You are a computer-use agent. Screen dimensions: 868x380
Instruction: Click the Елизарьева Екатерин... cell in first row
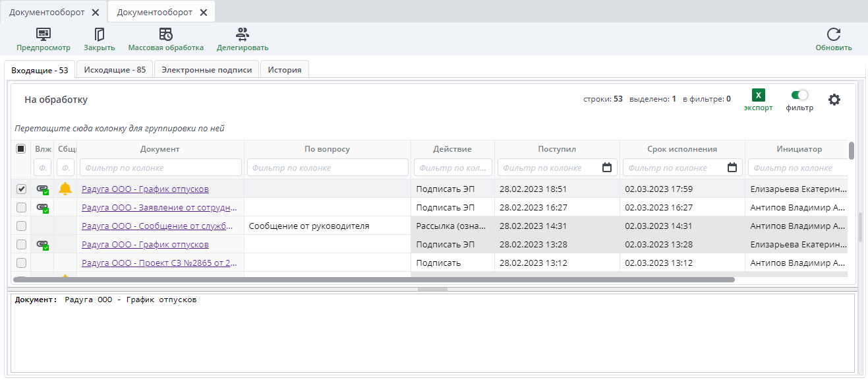[797, 189]
